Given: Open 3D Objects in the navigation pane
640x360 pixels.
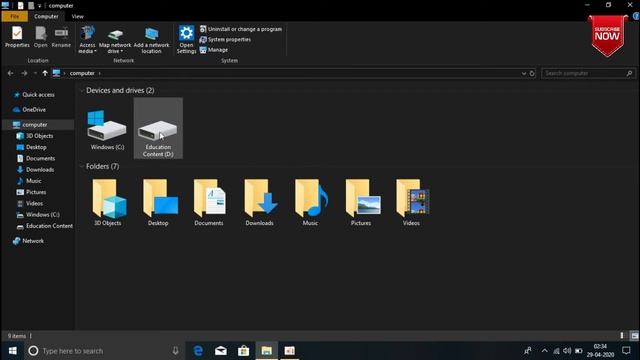Looking at the screenshot, I should (x=40, y=136).
